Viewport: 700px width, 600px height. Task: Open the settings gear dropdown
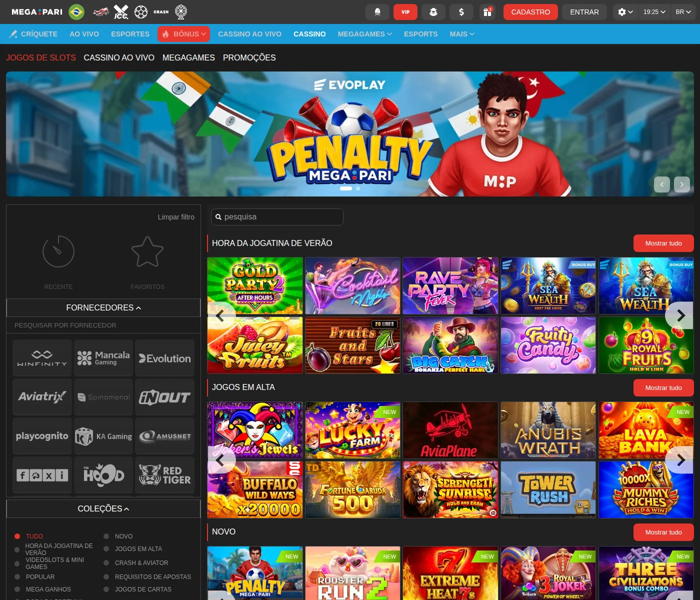click(x=625, y=12)
